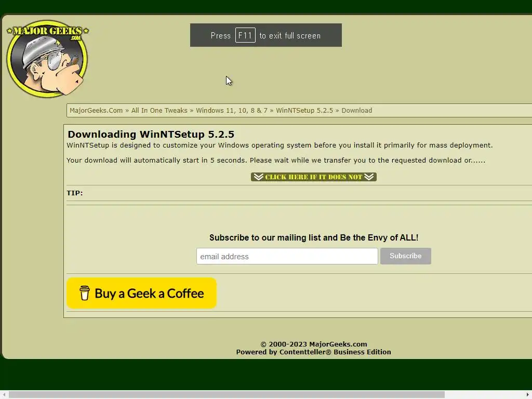Focus the email address input field

coord(287,256)
